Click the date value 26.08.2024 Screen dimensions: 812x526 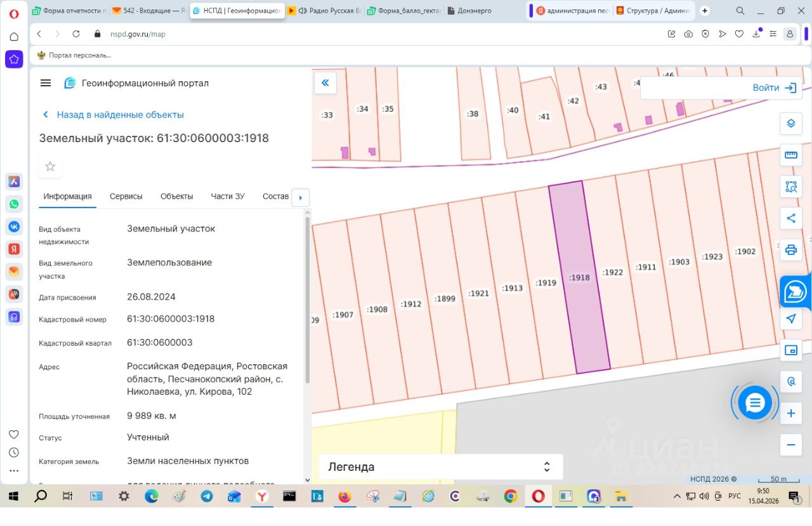151,297
